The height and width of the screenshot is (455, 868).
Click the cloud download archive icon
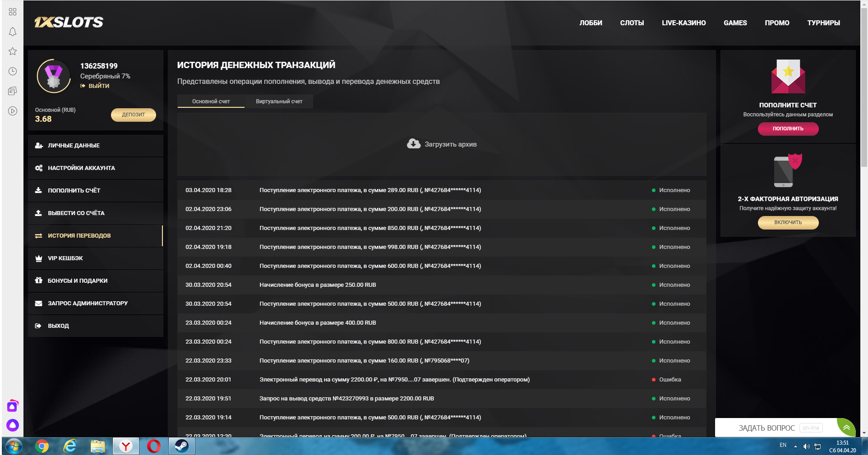[x=413, y=144]
